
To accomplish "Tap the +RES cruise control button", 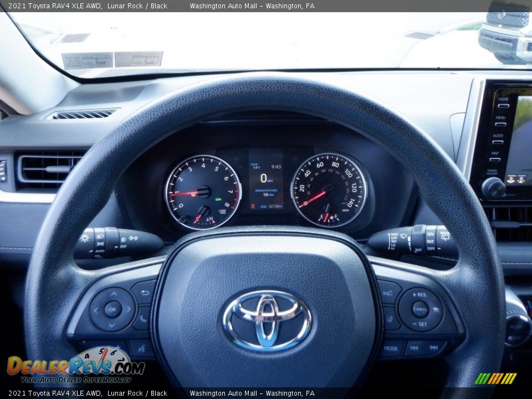I will pos(419,295).
